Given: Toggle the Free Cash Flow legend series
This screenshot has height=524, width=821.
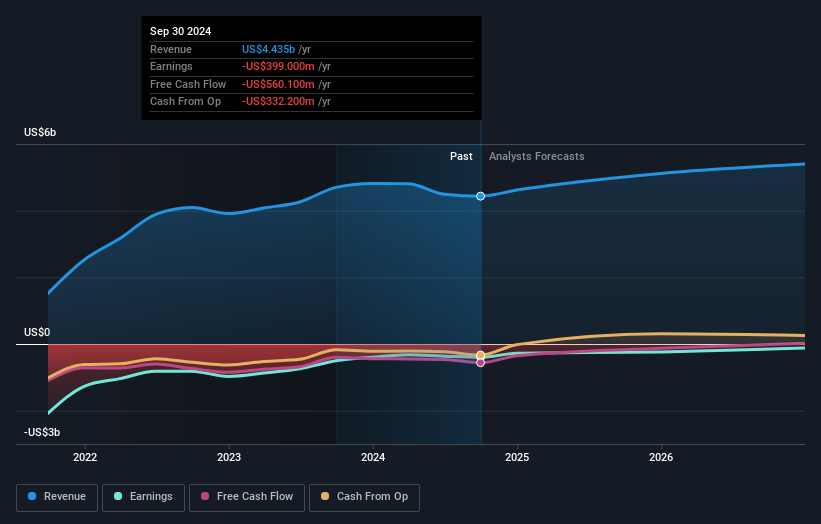Looking at the screenshot, I should [247, 497].
